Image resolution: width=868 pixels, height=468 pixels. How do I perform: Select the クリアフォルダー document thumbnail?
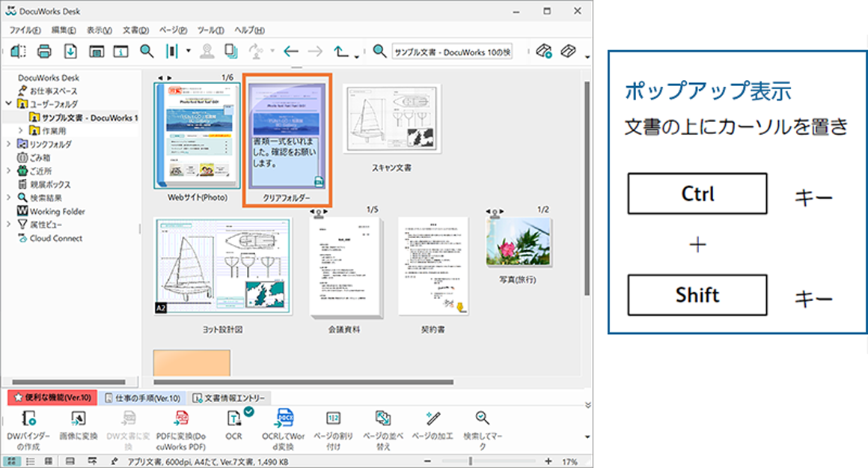click(x=287, y=136)
